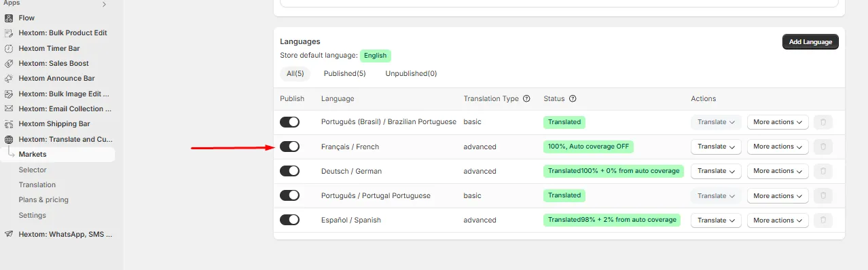Toggle publish for Français / French
This screenshot has width=868, height=270.
[x=289, y=147]
